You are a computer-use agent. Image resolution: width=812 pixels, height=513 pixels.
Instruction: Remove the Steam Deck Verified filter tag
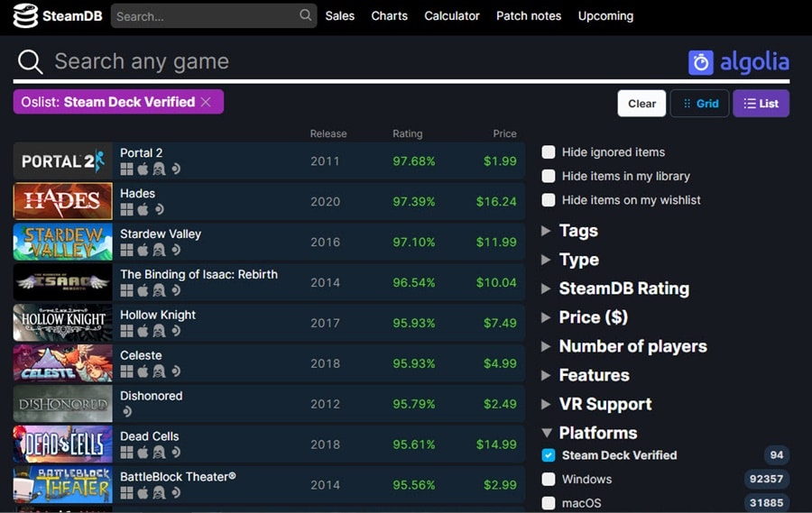point(206,102)
